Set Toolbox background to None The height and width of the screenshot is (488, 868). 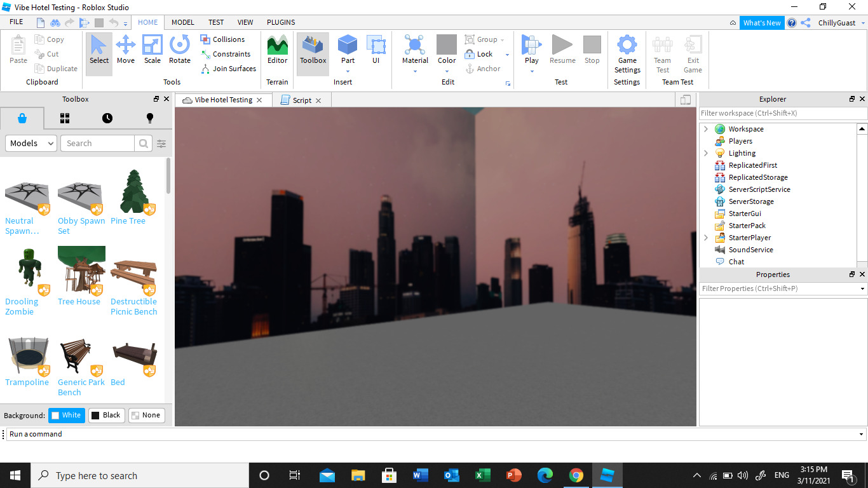(146, 416)
